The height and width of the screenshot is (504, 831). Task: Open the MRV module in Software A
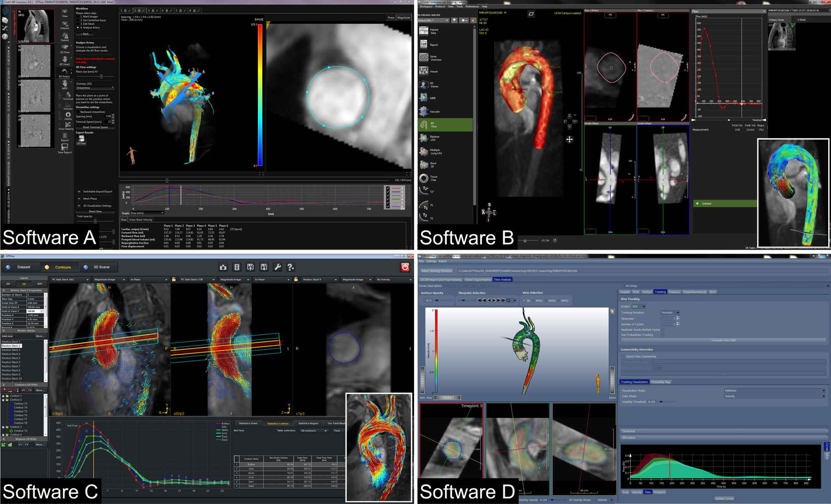pos(64,85)
